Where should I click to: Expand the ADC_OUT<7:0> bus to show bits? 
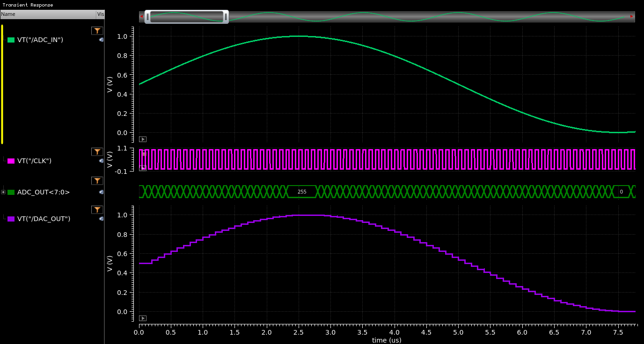4,192
